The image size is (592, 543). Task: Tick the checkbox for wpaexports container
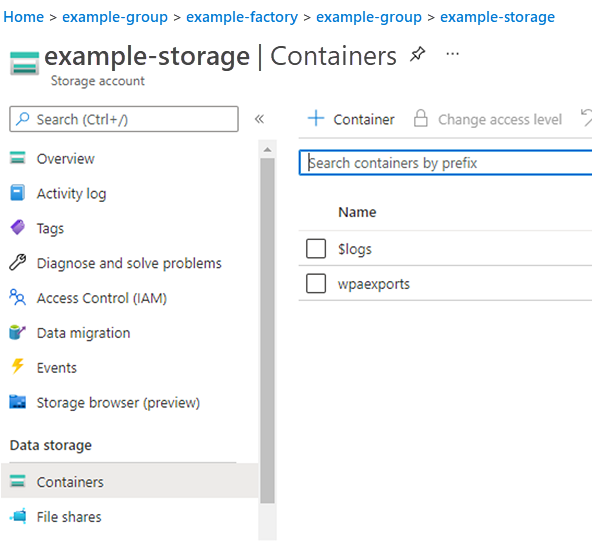[x=316, y=283]
